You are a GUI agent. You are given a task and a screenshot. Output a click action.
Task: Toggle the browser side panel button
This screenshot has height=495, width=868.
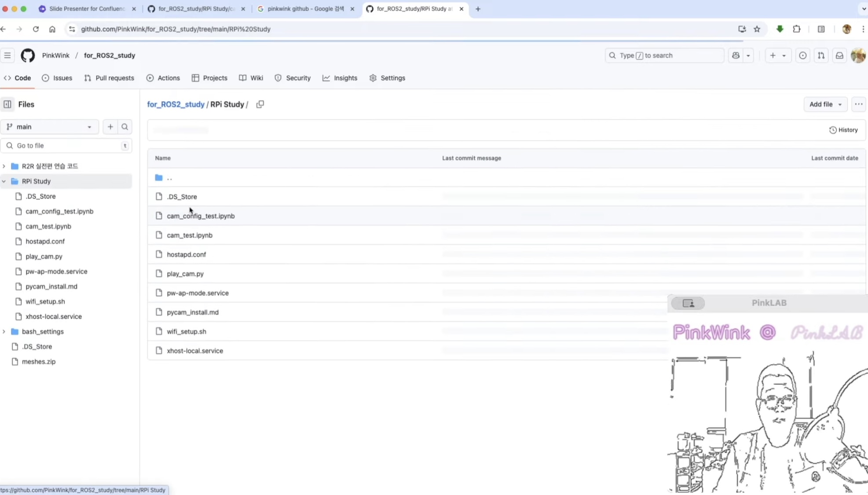pos(821,29)
